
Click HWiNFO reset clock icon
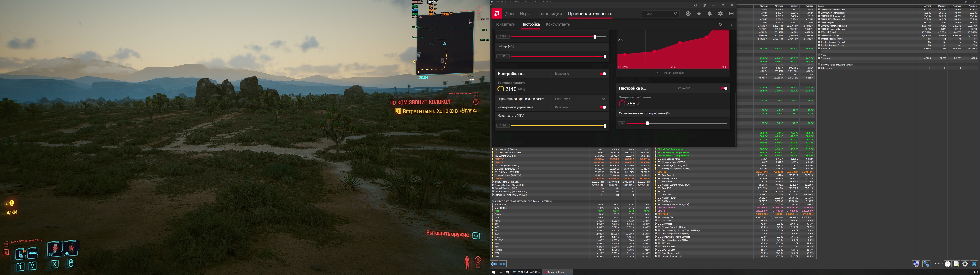click(948, 264)
